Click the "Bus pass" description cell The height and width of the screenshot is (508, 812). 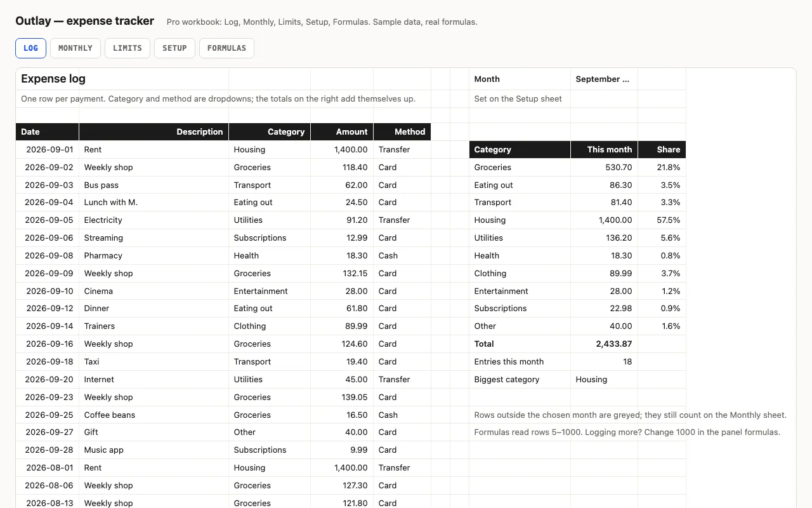tap(154, 185)
